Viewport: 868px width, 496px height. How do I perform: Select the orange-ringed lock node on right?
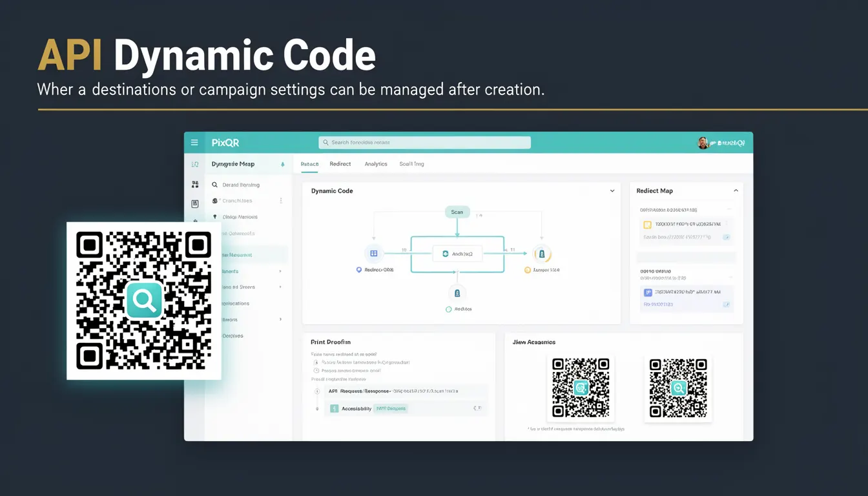[x=542, y=254]
